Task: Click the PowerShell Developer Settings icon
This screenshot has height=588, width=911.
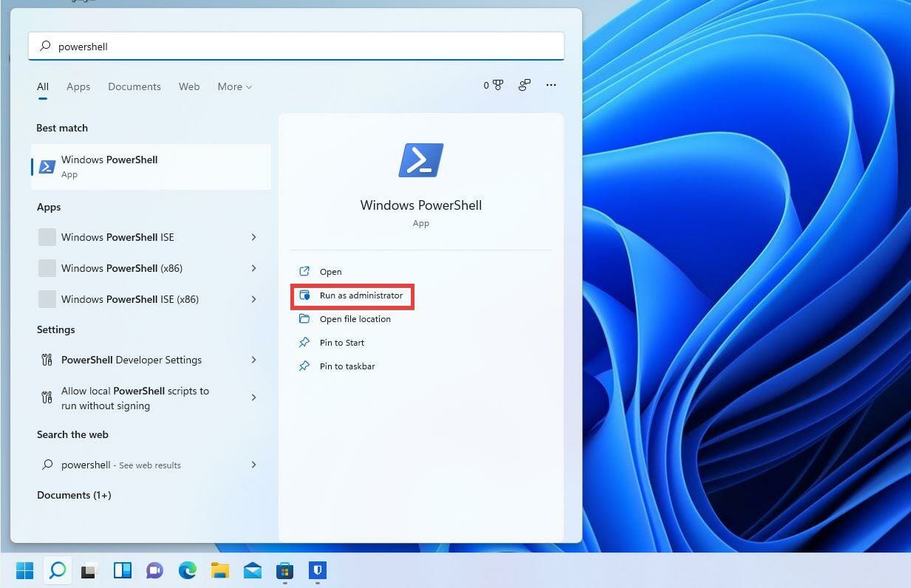Action: pyautogui.click(x=47, y=360)
